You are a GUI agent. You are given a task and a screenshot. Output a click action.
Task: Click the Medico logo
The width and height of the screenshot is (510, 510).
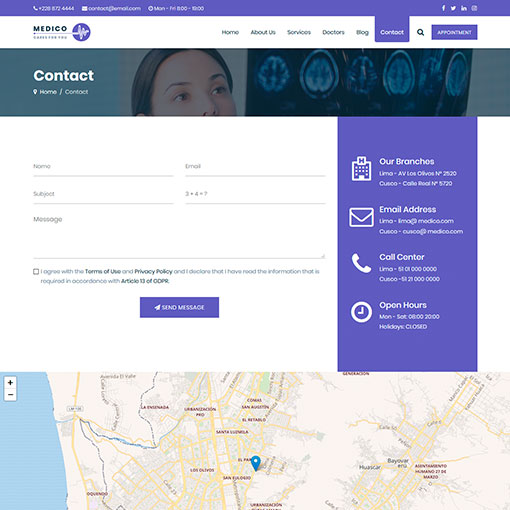(62, 32)
